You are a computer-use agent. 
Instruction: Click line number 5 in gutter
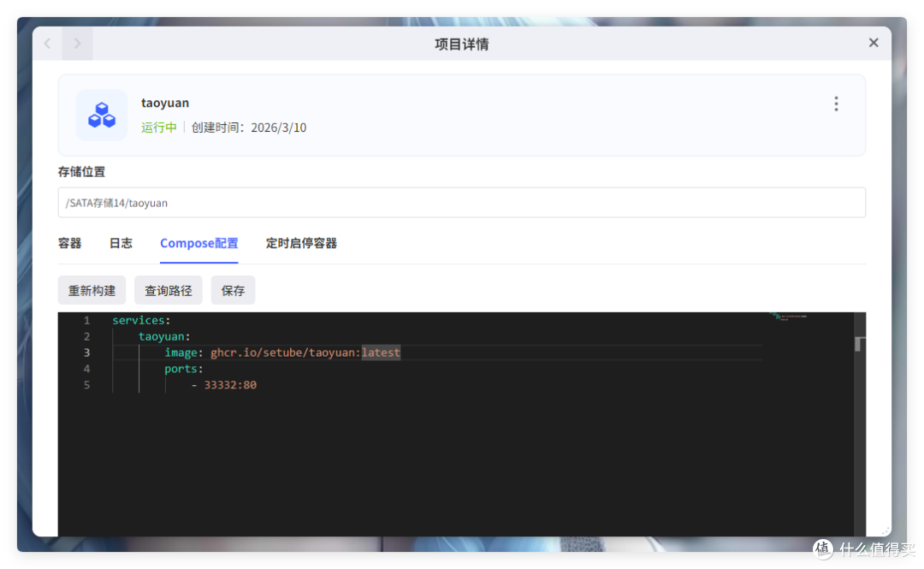[86, 385]
